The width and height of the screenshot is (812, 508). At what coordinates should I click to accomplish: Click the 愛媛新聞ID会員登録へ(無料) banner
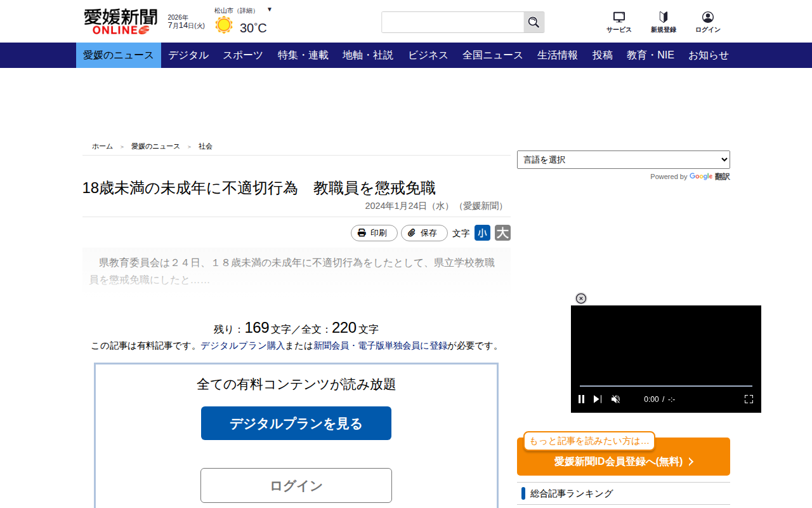click(624, 457)
